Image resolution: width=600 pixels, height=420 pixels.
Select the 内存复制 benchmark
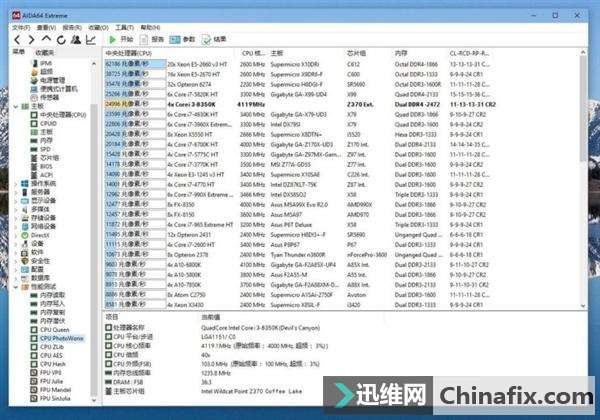52,313
